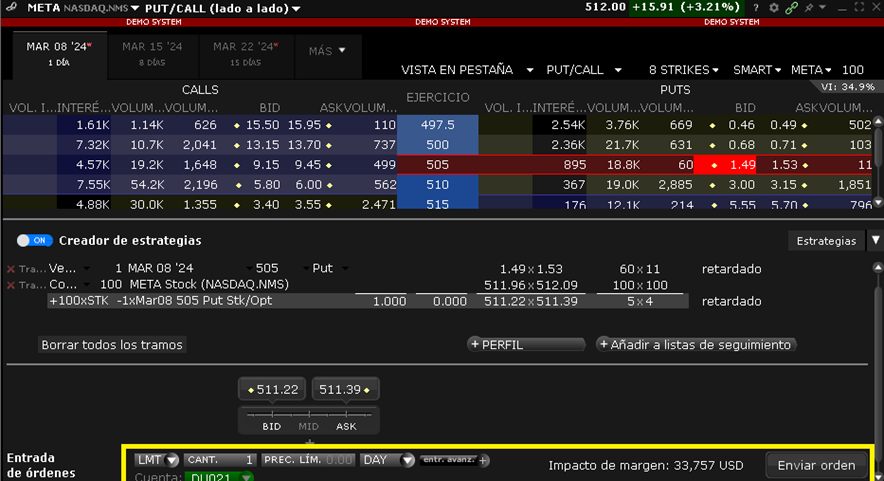Remove the META Stock leg with red X
The width and height of the screenshot is (884, 481).
[x=11, y=285]
